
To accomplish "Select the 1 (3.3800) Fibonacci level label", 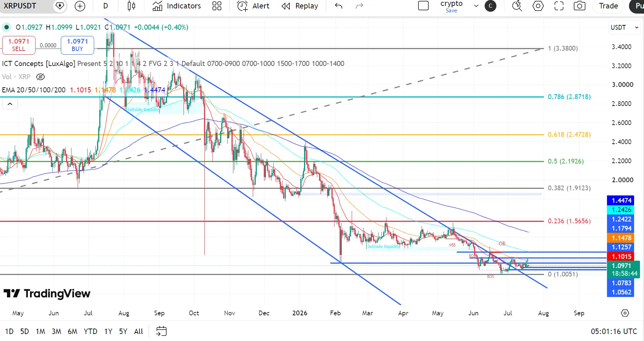I will coord(563,48).
